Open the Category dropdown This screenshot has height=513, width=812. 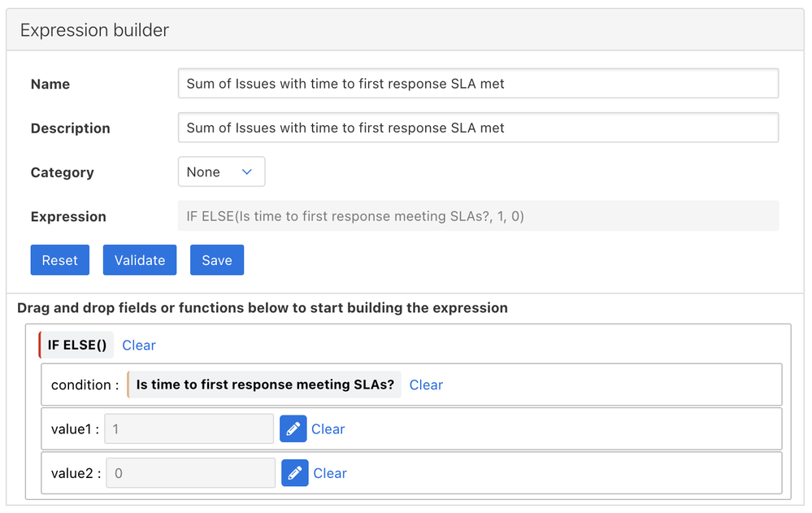point(220,172)
